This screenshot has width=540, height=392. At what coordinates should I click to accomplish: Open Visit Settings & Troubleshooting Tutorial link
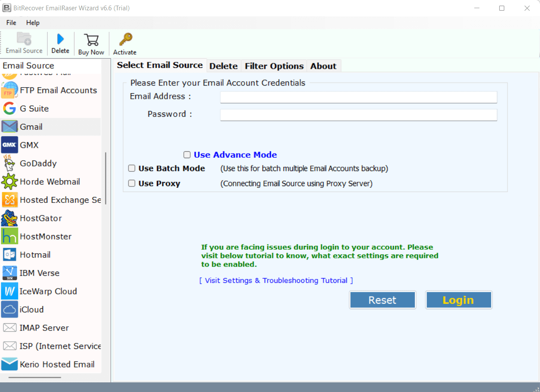click(276, 280)
